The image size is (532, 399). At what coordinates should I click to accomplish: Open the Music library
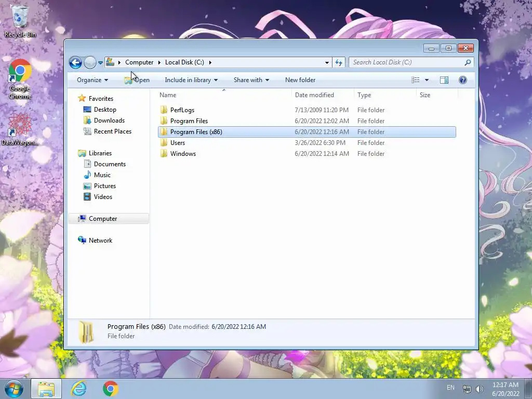(x=102, y=175)
